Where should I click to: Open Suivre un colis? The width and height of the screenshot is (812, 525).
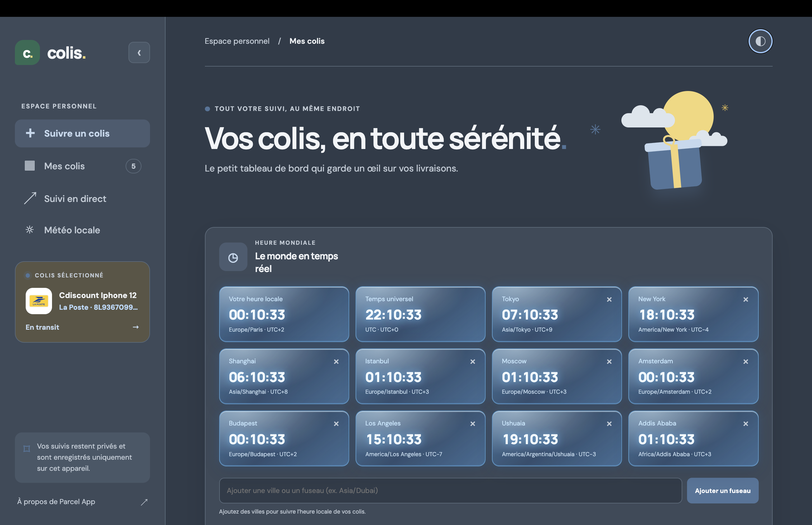tap(82, 133)
